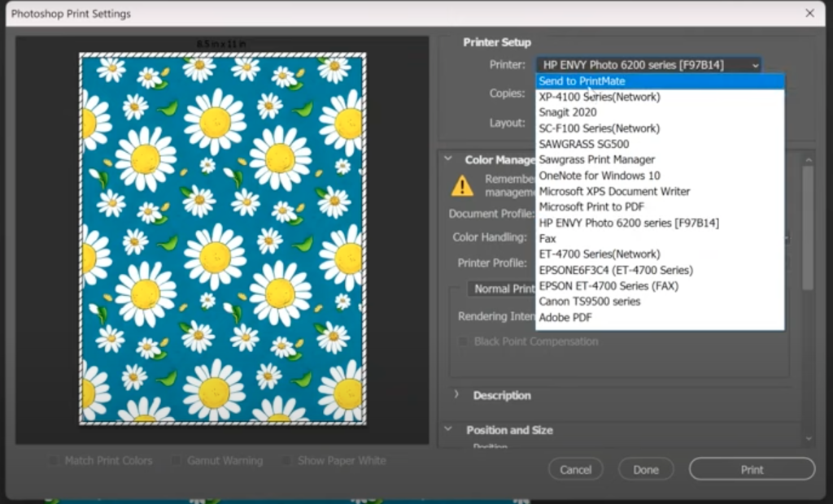Open the Printer dropdown arrow
This screenshot has width=833, height=504.
[x=757, y=64]
